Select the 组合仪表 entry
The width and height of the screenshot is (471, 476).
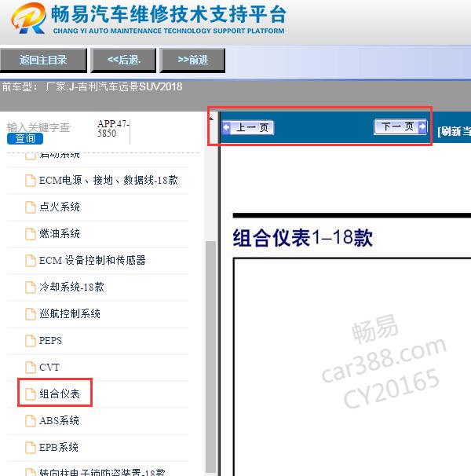coord(60,394)
